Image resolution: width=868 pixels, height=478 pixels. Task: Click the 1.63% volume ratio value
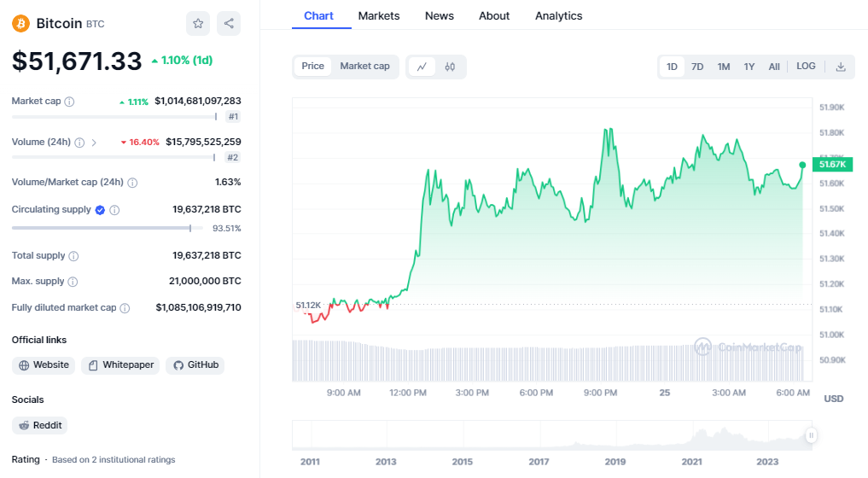coord(228,182)
